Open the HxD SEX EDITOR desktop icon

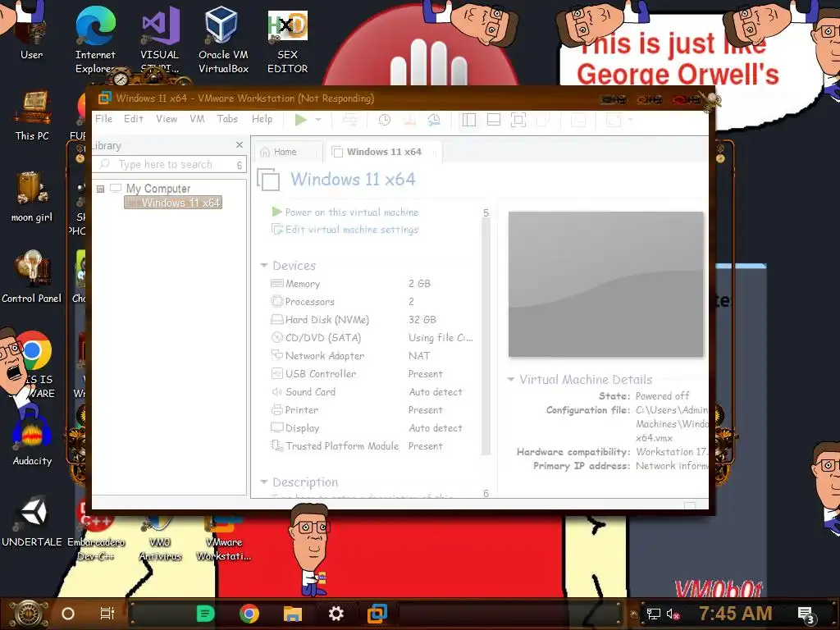tap(288, 40)
